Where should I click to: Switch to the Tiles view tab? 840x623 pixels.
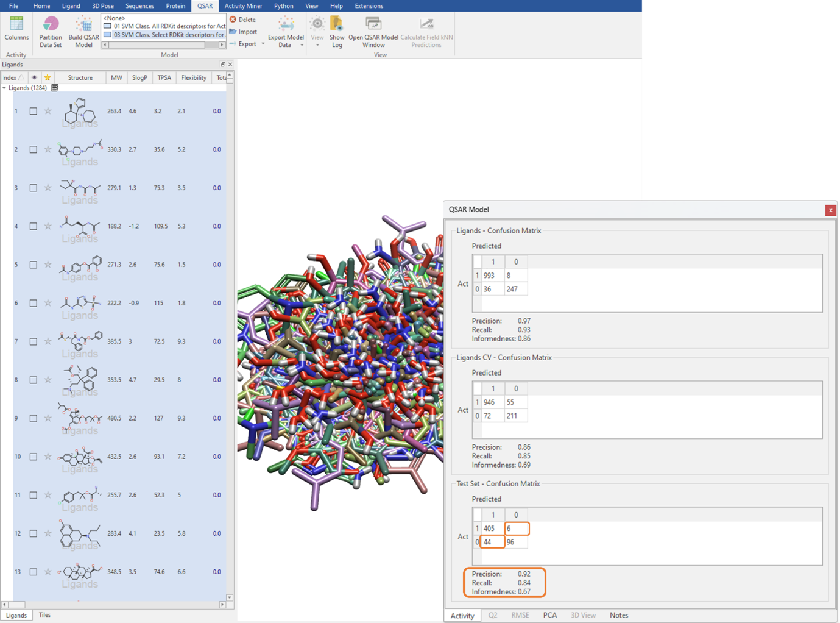[x=45, y=614]
